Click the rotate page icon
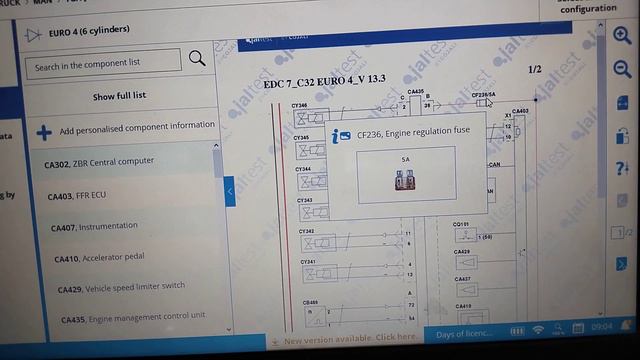 tap(622, 136)
